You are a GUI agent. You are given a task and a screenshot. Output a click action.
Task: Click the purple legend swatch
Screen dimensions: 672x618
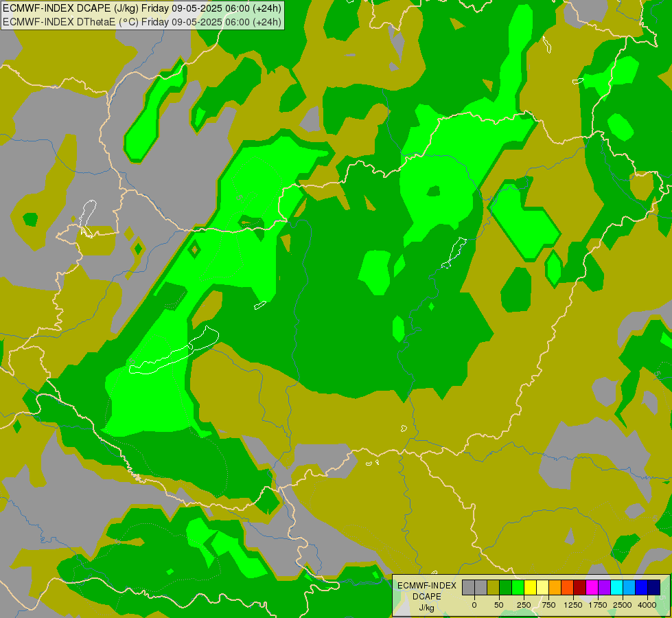[x=604, y=587]
